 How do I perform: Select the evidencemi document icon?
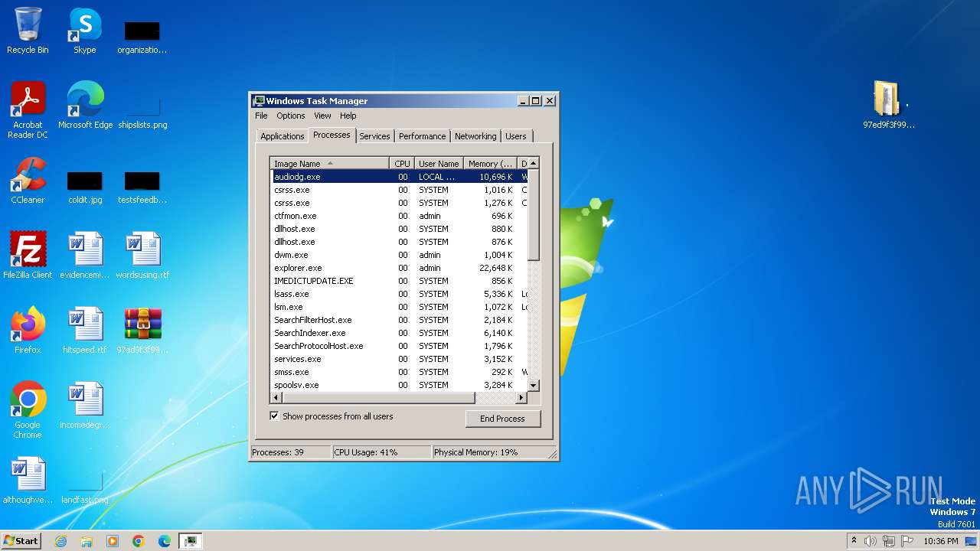tap(85, 256)
